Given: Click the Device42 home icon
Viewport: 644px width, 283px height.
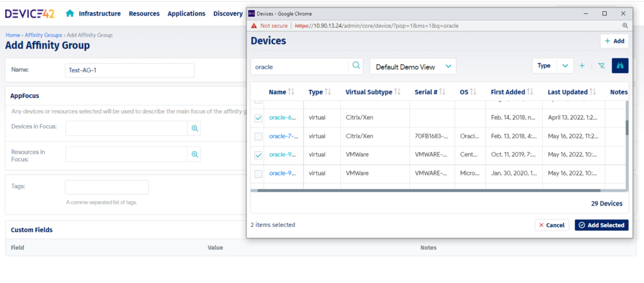Looking at the screenshot, I should 70,13.
